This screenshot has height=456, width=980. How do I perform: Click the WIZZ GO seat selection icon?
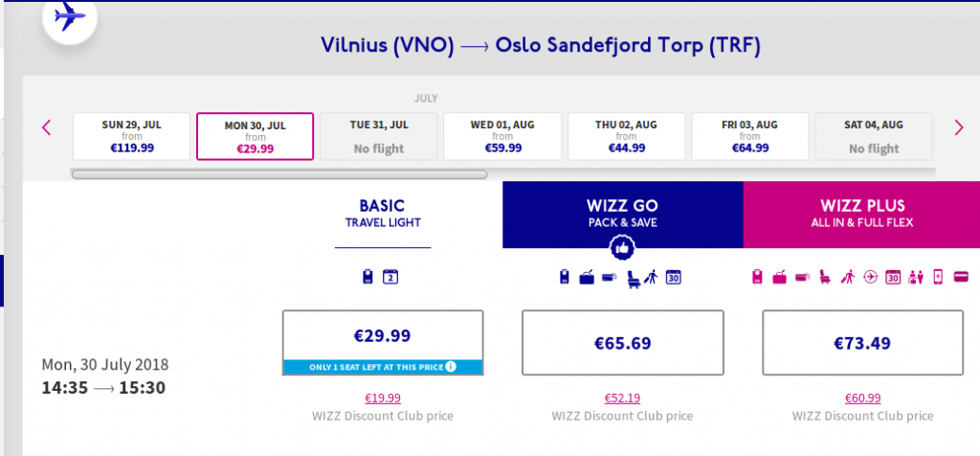click(x=634, y=278)
